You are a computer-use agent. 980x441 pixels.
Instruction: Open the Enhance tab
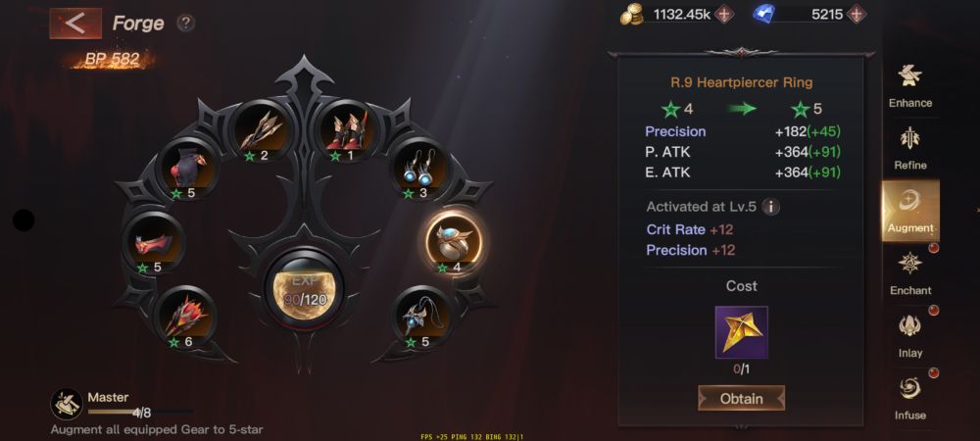coord(910,86)
